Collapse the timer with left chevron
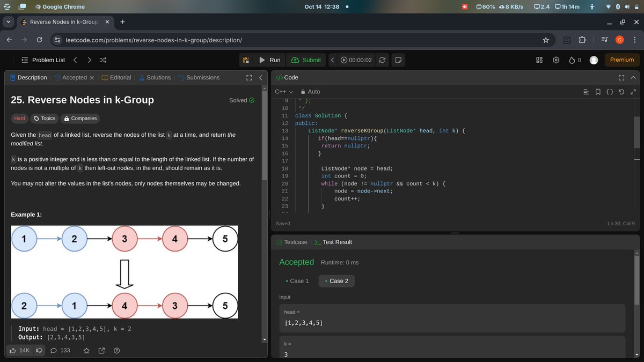Image resolution: width=644 pixels, height=362 pixels. 332,60
